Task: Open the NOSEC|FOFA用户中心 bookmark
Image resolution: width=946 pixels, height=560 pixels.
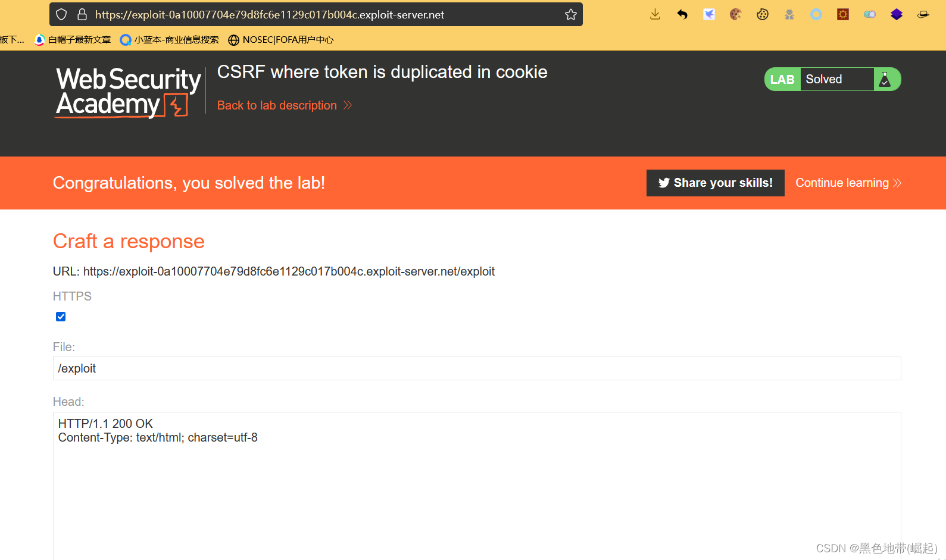Action: [281, 40]
